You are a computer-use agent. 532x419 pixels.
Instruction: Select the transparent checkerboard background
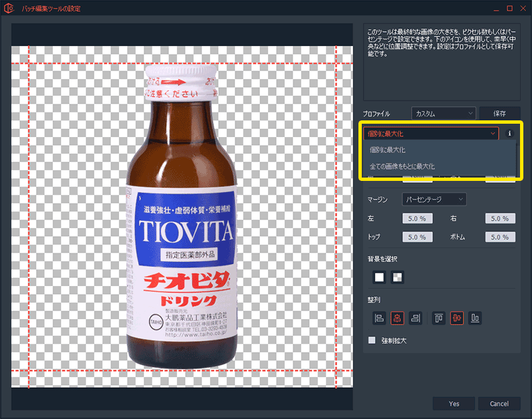[397, 277]
